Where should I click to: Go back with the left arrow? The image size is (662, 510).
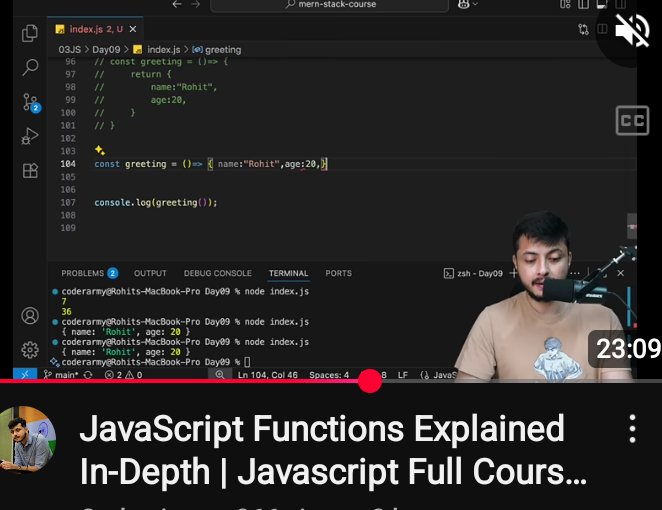177,4
